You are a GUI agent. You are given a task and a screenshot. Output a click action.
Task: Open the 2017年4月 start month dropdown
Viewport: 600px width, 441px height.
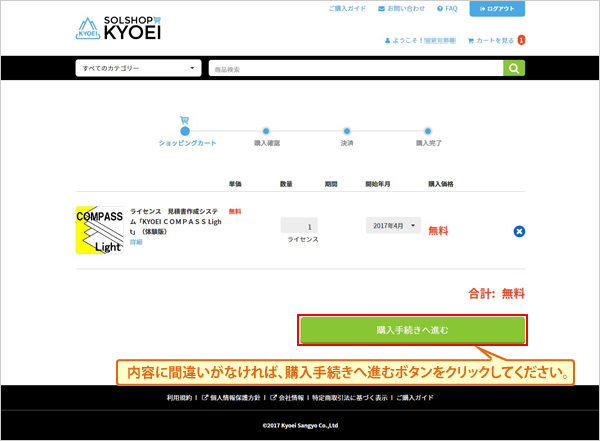(393, 225)
